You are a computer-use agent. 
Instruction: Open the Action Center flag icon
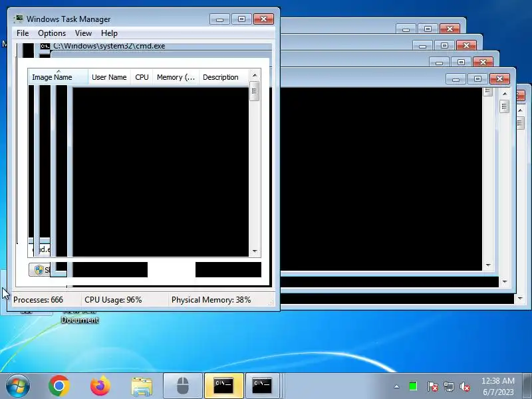click(x=432, y=386)
